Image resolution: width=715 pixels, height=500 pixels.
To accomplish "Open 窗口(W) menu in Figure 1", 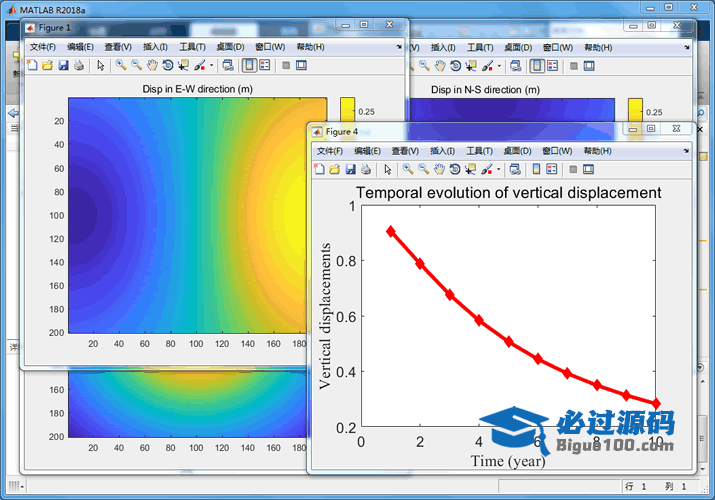I will 270,47.
